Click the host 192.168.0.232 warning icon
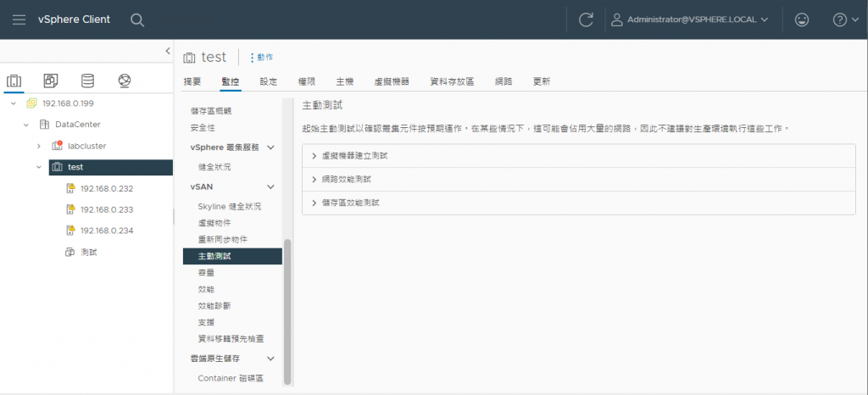The height and width of the screenshot is (395, 868). pyautogui.click(x=70, y=188)
